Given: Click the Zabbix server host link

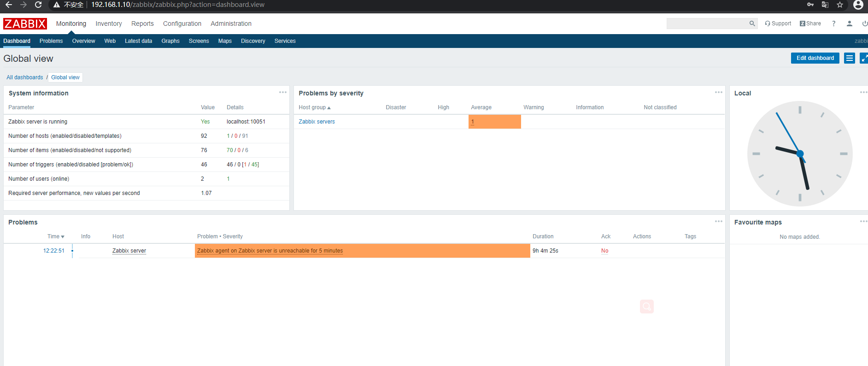Looking at the screenshot, I should 129,251.
